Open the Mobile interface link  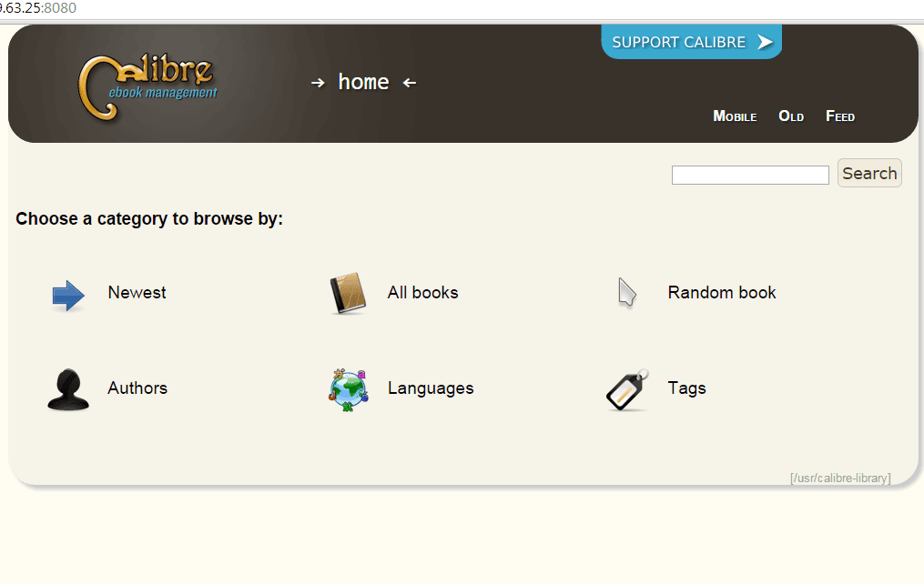click(x=735, y=116)
